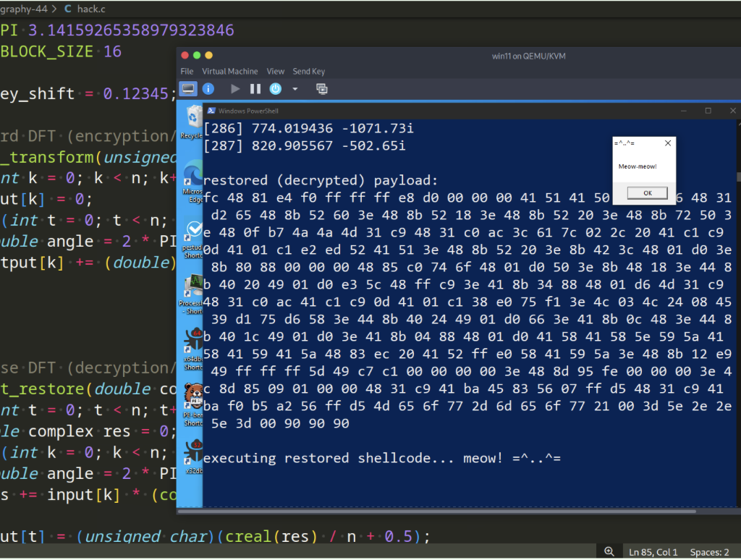
Task: Close the QEMU/KVM window red button
Action: (185, 55)
